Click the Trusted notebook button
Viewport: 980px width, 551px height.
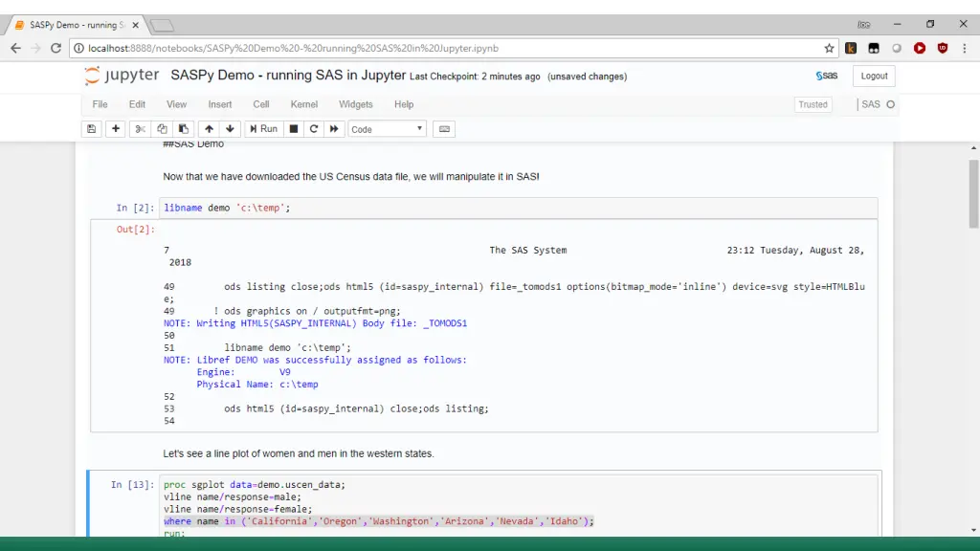tap(813, 104)
